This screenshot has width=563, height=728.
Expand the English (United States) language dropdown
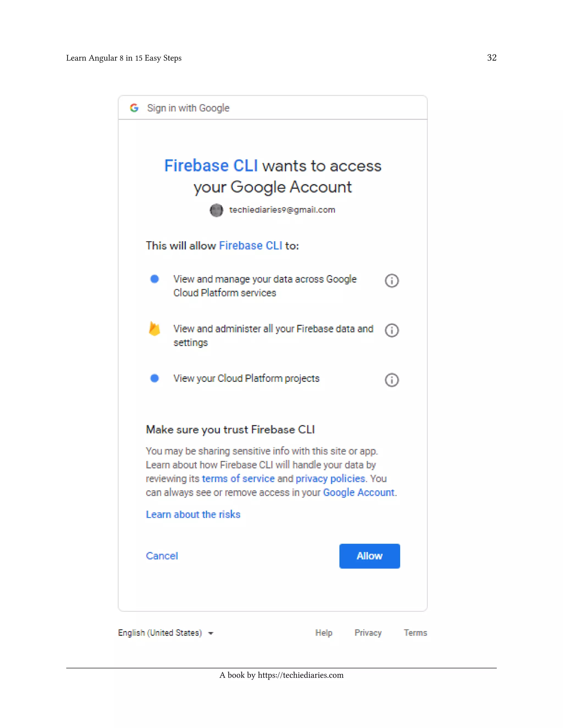(x=166, y=633)
